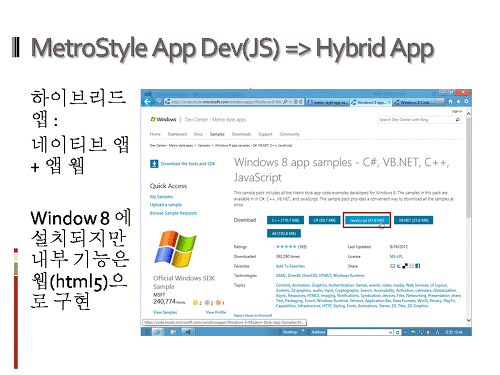Click the Desktop toolbar on taskbar
The image size is (500, 375).
[x=290, y=332]
